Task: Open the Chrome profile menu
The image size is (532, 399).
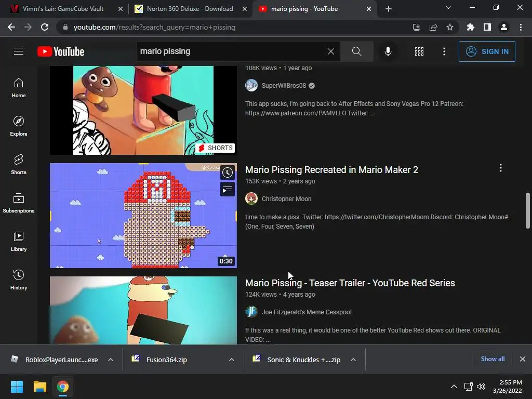Action: [x=504, y=27]
